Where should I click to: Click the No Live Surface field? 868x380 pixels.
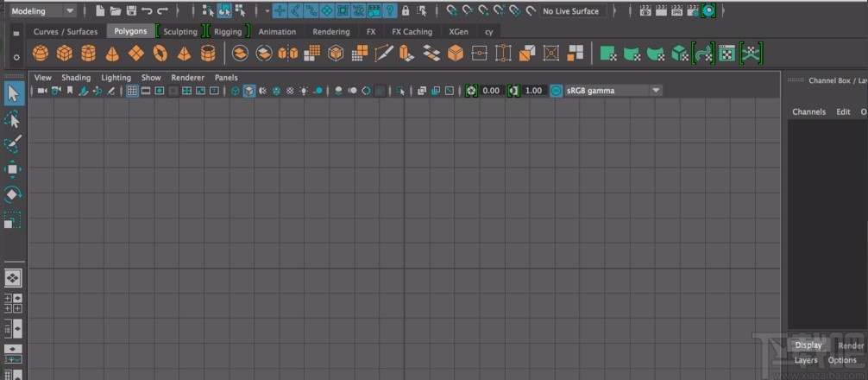(572, 11)
